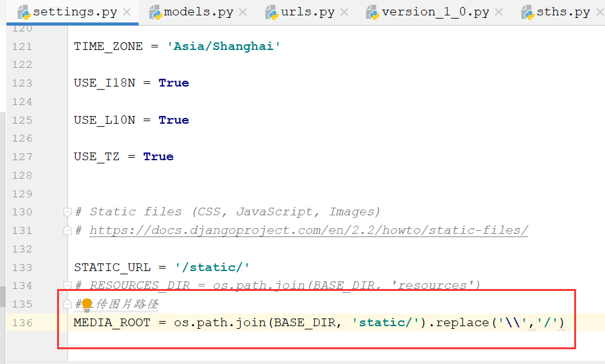Open the models.py tab
605x364 pixels.
click(198, 12)
